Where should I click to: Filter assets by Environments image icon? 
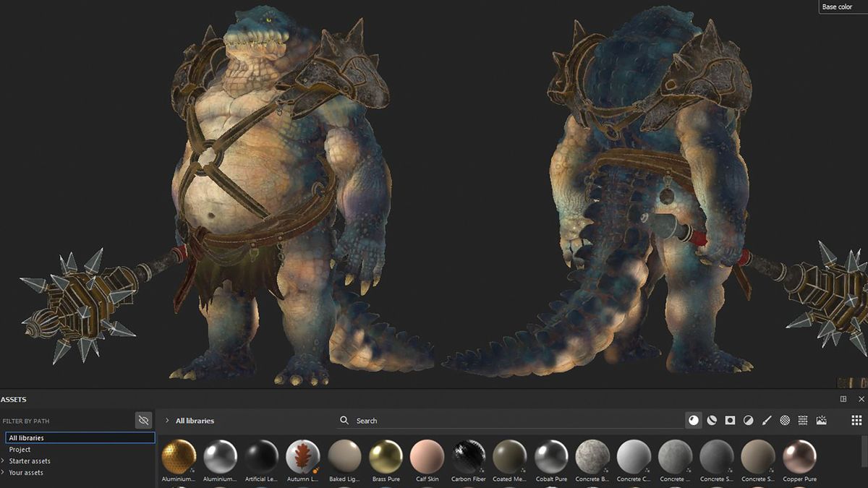pos(822,420)
